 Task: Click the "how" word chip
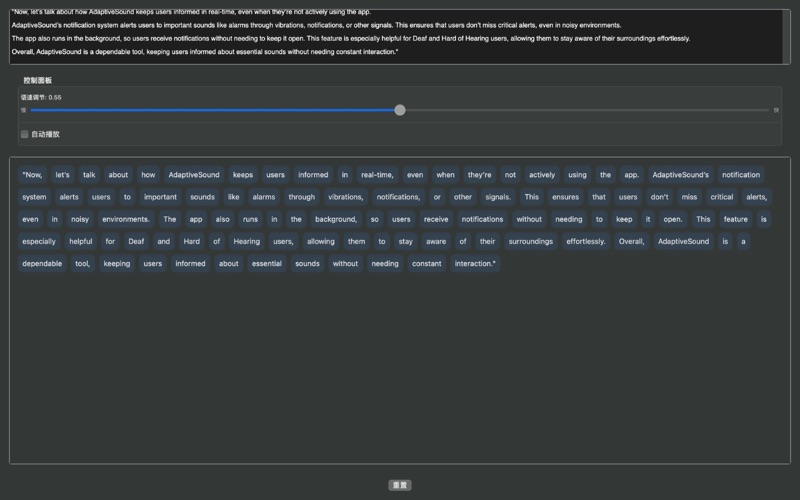pyautogui.click(x=148, y=174)
